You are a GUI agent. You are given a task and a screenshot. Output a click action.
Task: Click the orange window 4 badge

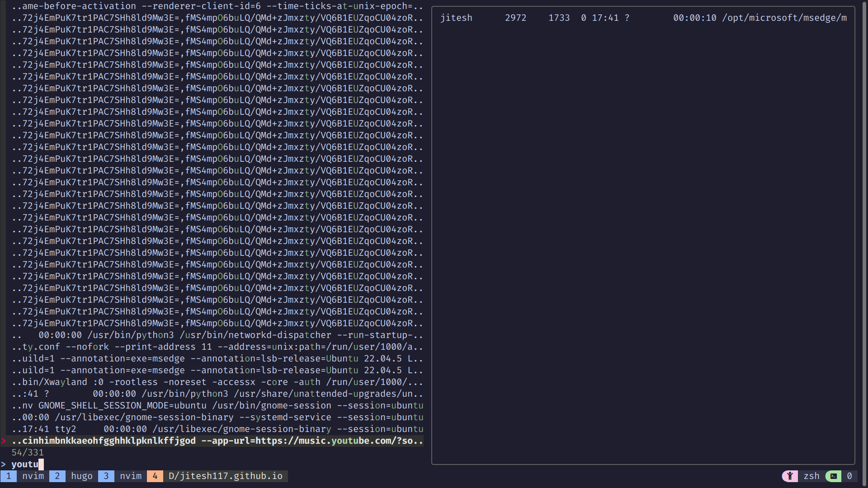tap(155, 476)
